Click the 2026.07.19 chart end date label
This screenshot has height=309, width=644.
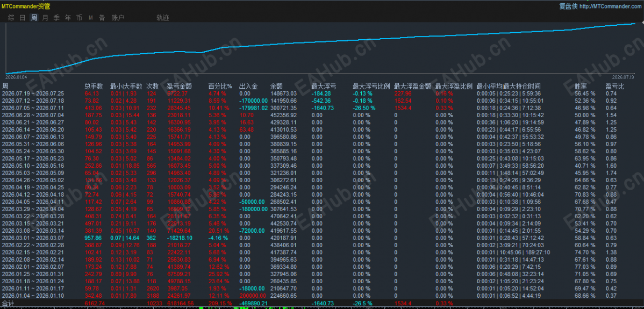click(622, 77)
